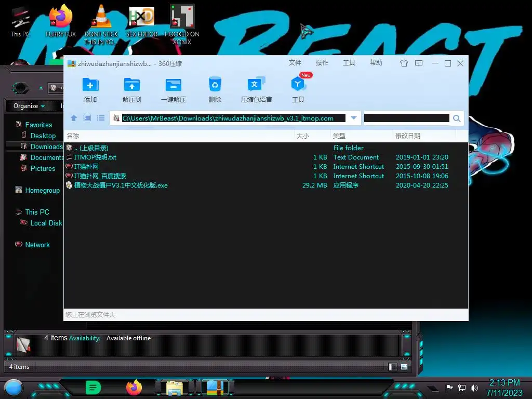Switch Explorer to large icons view button

coord(404,367)
